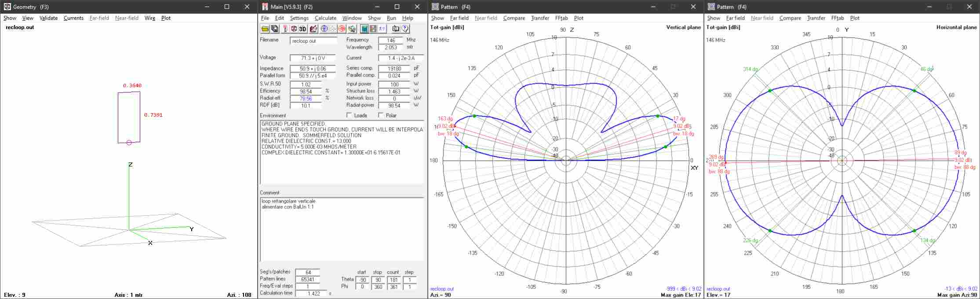Tick the Polar checkbox
Screen dimensions: 980x299
381,115
